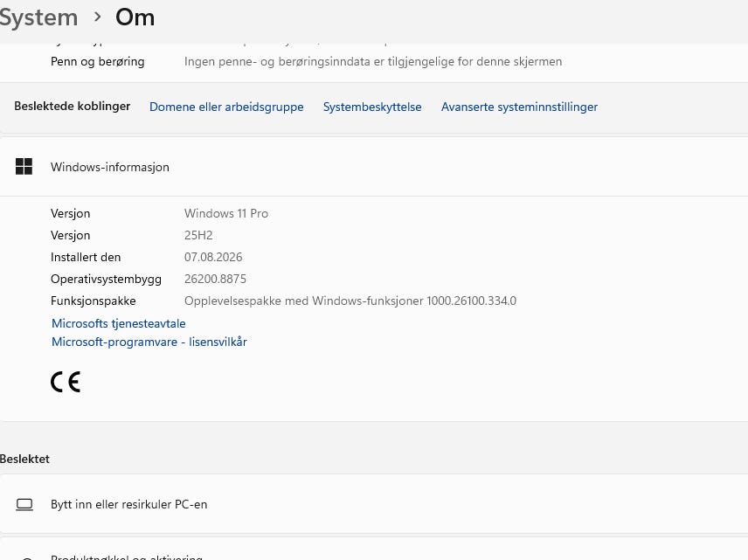
Task: Click the Installert den label
Action: coord(86,257)
